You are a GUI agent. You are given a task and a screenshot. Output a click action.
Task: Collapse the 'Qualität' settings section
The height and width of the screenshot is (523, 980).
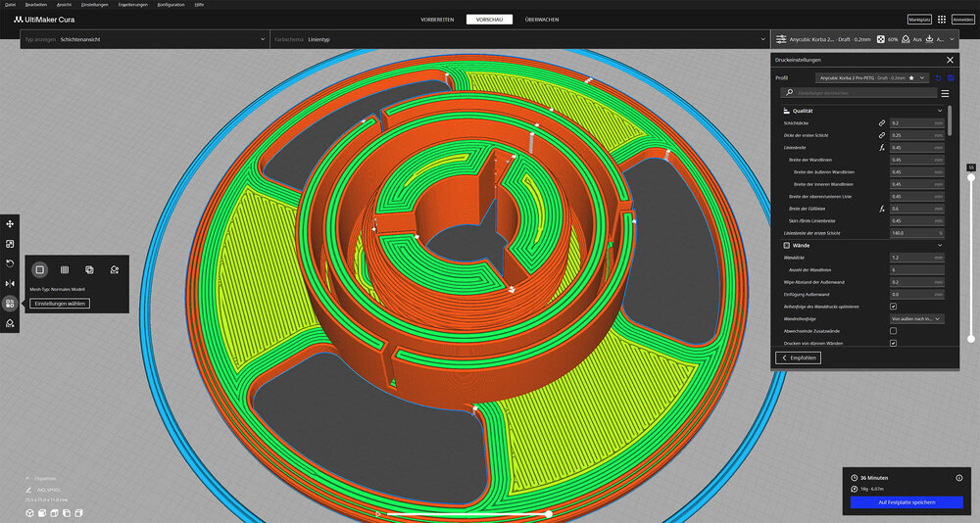[939, 111]
